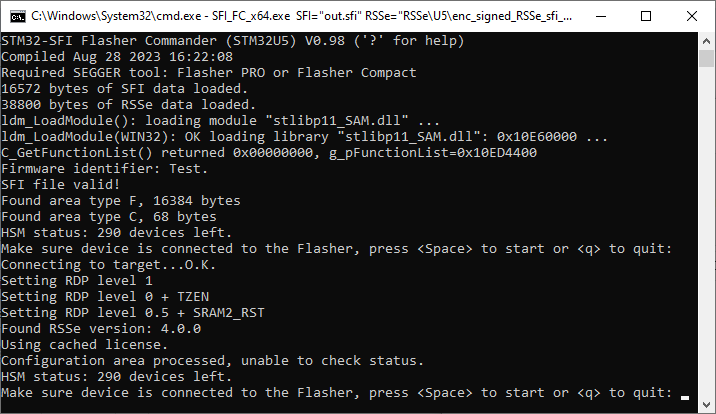Click the 'SFI file valid!' line

[x=60, y=184]
